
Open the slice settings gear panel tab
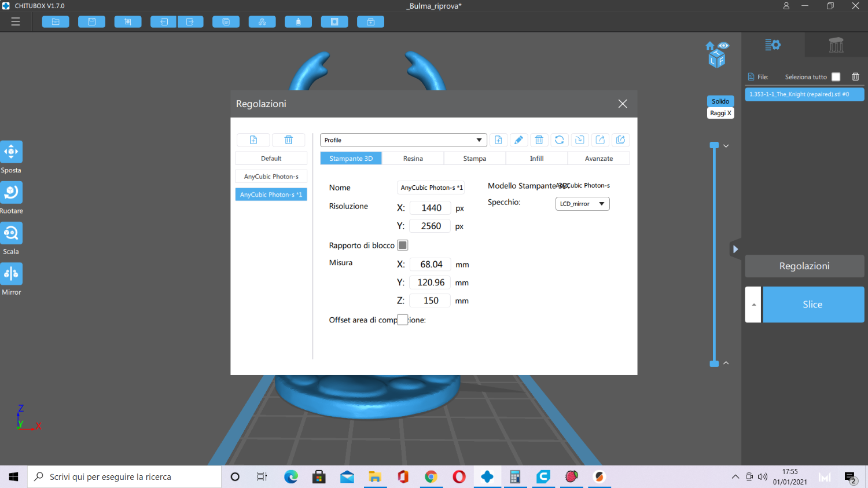pos(773,45)
